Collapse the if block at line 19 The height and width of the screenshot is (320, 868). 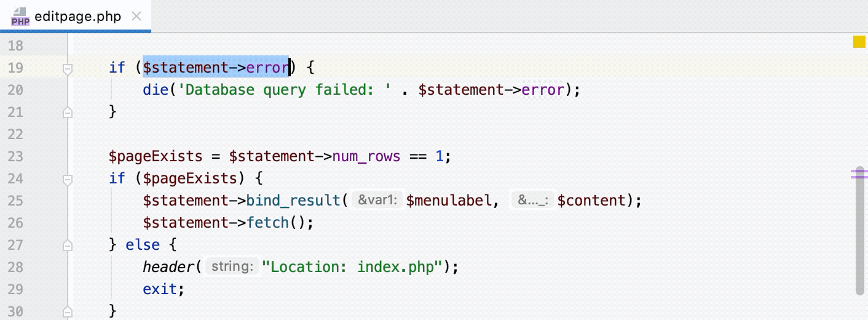click(68, 68)
